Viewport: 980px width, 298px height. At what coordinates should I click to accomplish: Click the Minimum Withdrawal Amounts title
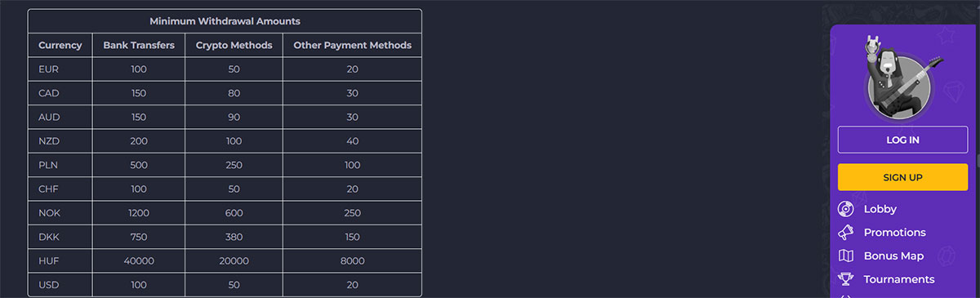tap(225, 21)
